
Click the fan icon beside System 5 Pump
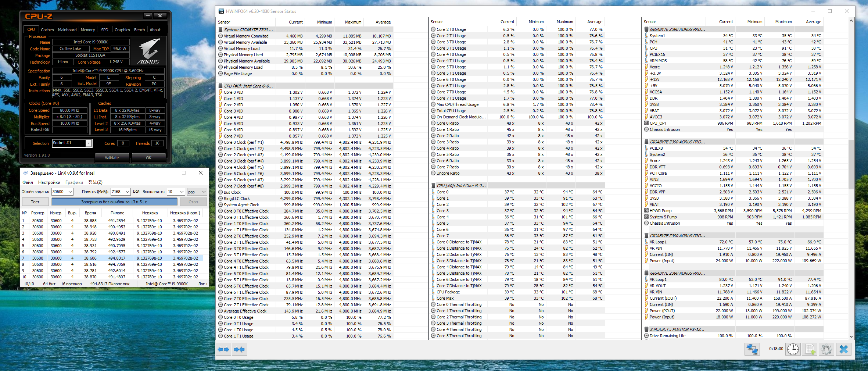tap(646, 217)
